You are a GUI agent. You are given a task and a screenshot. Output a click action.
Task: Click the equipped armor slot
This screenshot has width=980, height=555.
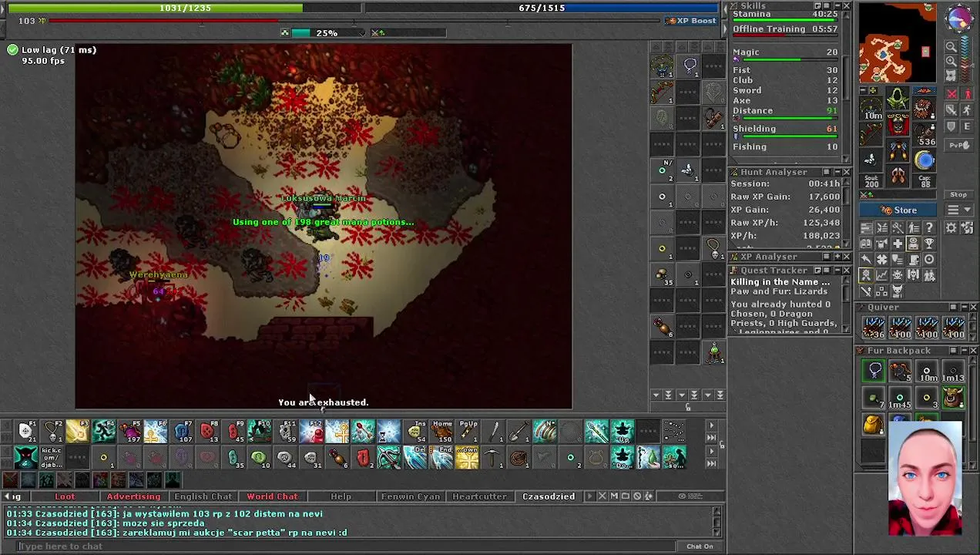tap(898, 124)
